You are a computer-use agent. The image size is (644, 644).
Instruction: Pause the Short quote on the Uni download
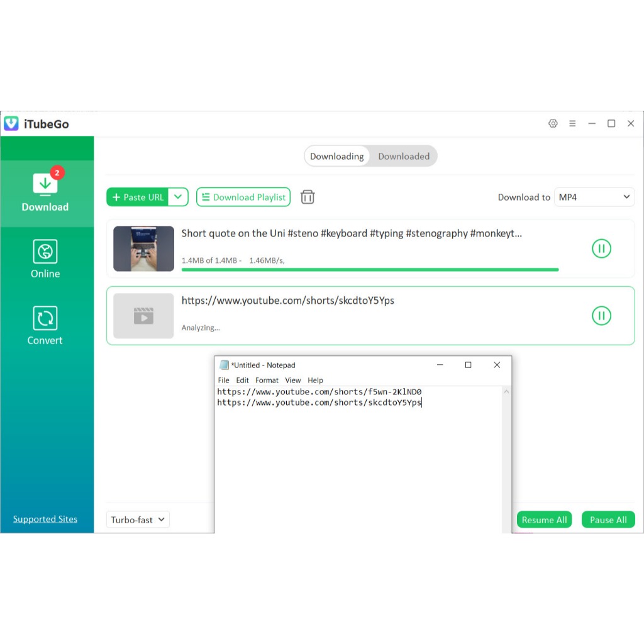[601, 248]
